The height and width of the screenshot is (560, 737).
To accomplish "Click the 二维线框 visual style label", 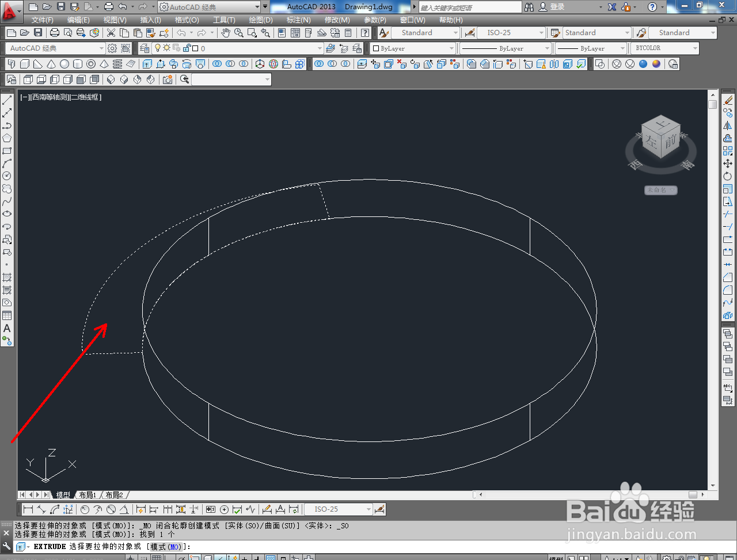I will (x=86, y=97).
